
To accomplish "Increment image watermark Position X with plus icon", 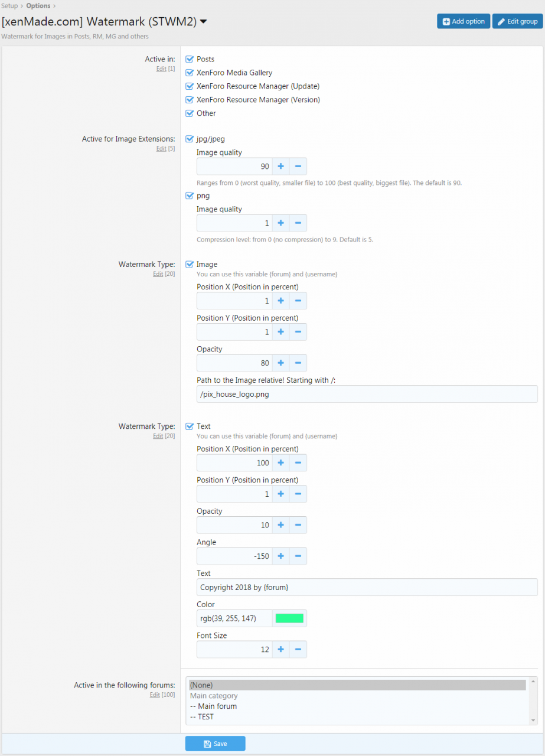I will pos(280,301).
